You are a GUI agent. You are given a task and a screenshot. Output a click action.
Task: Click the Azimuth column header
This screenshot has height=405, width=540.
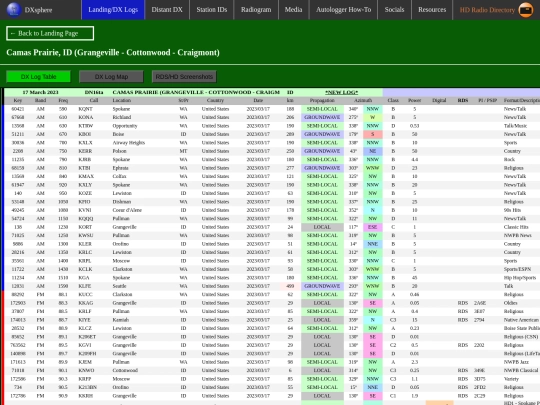(363, 101)
